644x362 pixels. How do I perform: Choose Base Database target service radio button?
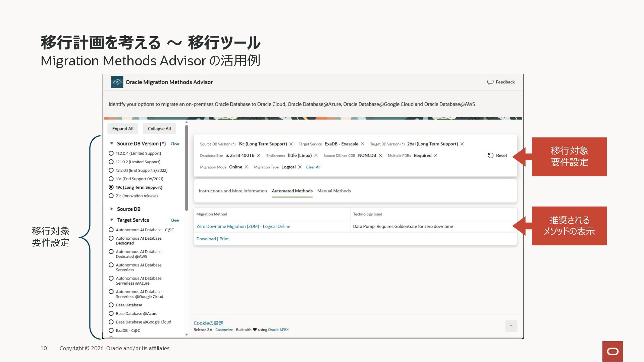(x=111, y=305)
